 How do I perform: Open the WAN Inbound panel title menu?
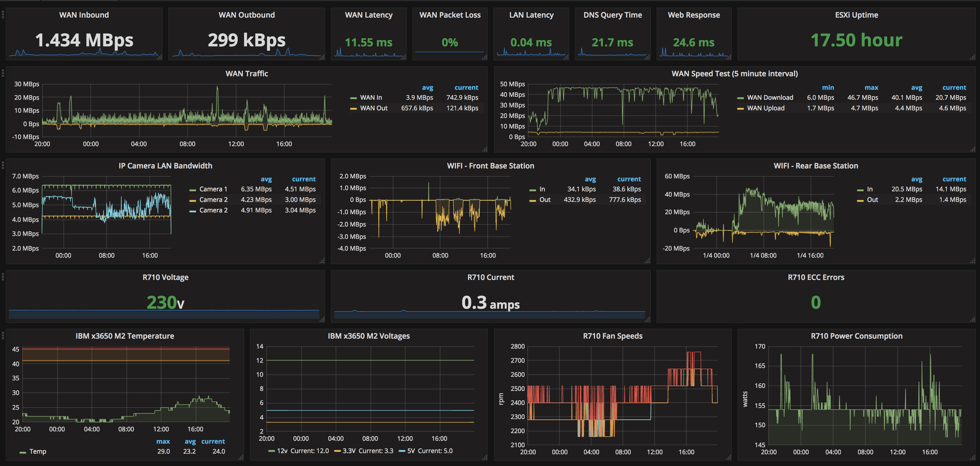[84, 15]
